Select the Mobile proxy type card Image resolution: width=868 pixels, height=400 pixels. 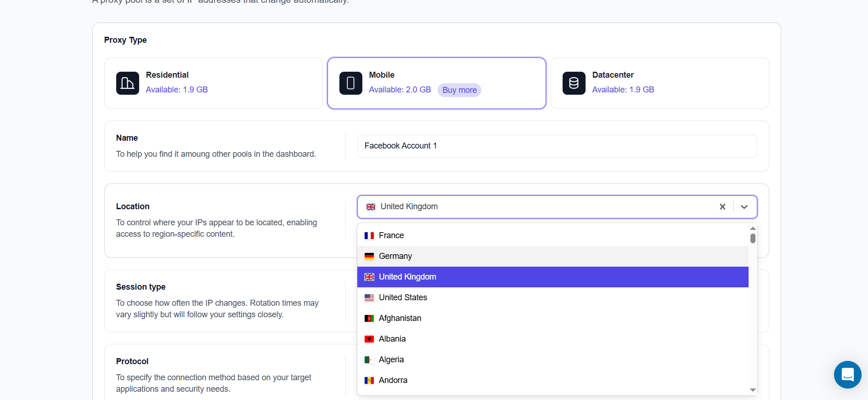click(x=437, y=83)
